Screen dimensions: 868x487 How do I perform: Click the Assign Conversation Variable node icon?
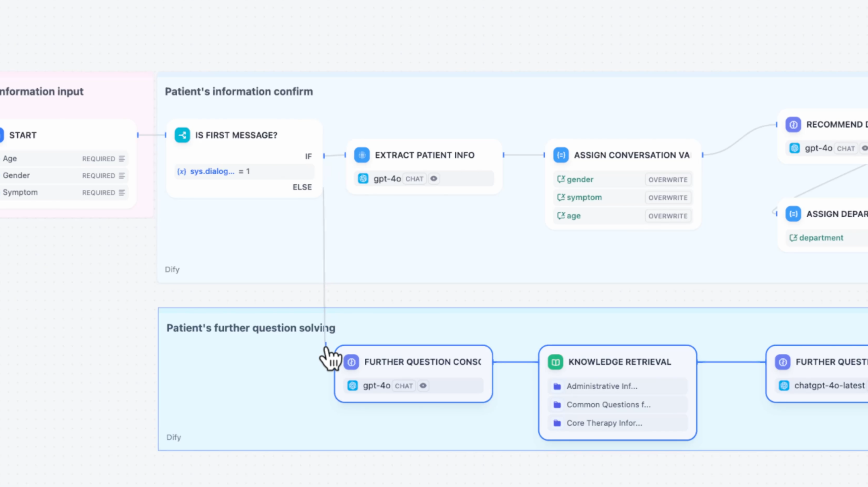(561, 155)
